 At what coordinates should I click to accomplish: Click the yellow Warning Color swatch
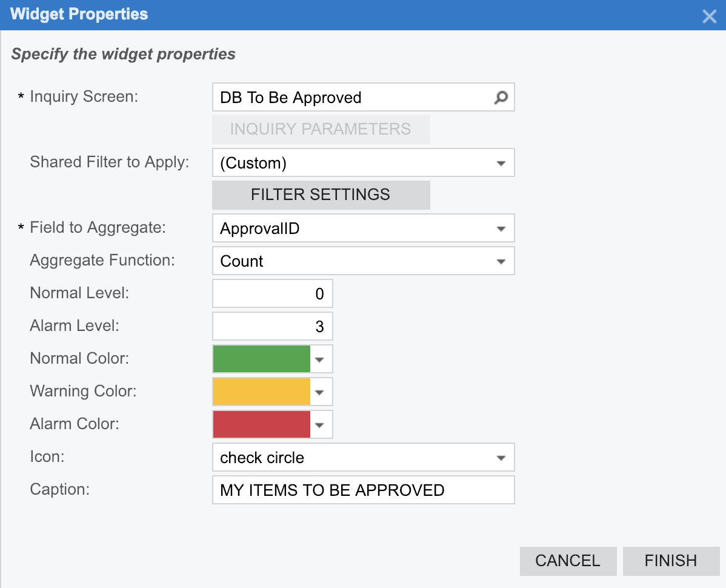point(262,392)
